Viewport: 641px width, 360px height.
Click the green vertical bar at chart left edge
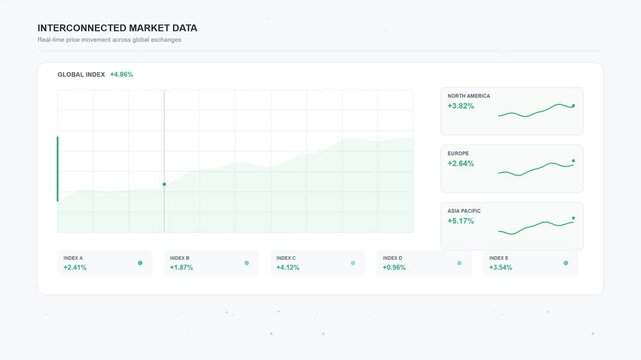[58, 169]
